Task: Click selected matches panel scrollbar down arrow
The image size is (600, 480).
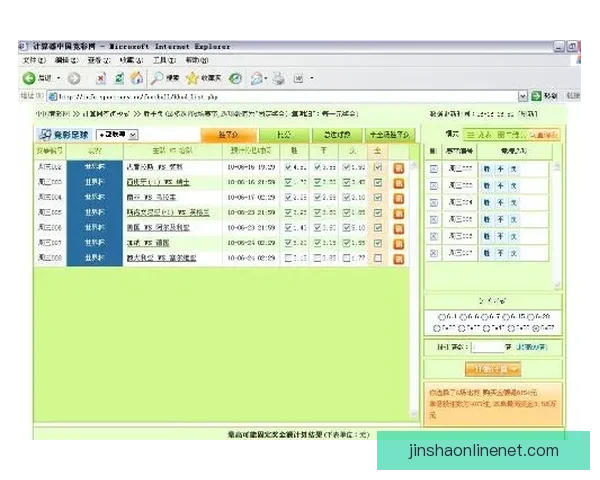Action: (x=557, y=286)
